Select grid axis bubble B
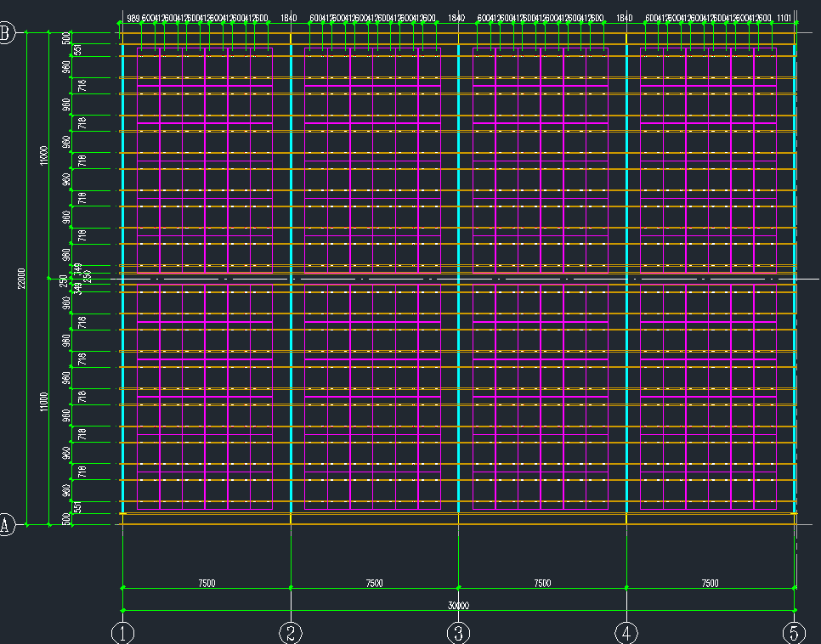 [x=7, y=33]
